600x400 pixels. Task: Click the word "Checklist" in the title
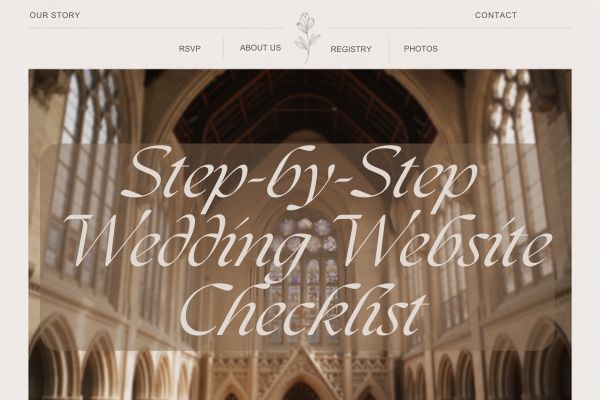point(303,309)
